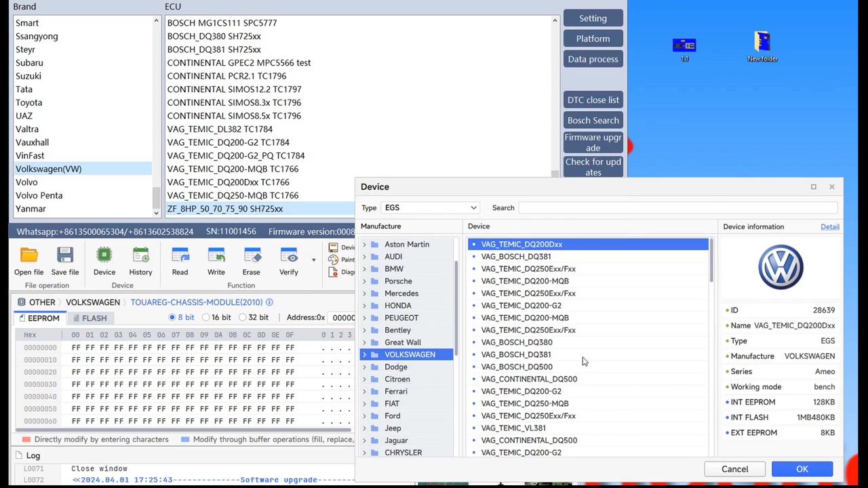Click the folder icon beside VOLKSWAGEN
Image resolution: width=868 pixels, height=488 pixels.
(375, 354)
